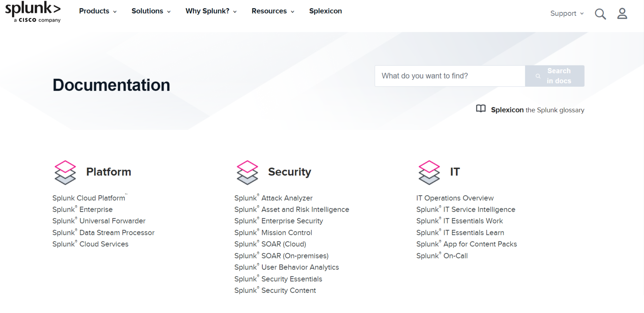
Task: Click the user account icon
Action: click(x=622, y=14)
